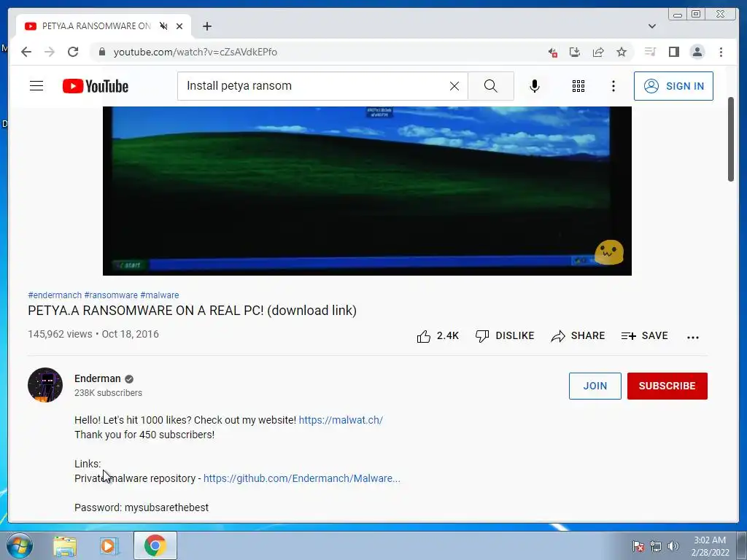The image size is (747, 560).
Task: Reload the page with refresh icon
Action: [73, 52]
